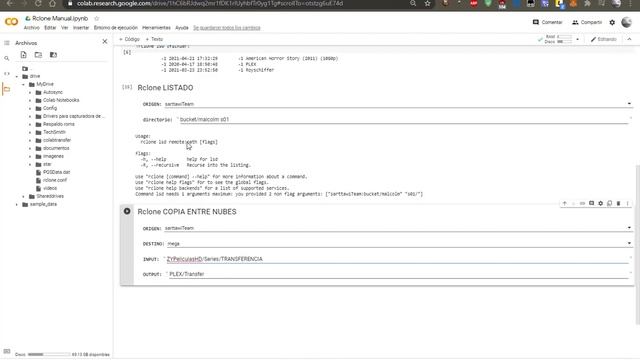Open the Editando mode button
The height and width of the screenshot is (360, 640).
(x=603, y=39)
